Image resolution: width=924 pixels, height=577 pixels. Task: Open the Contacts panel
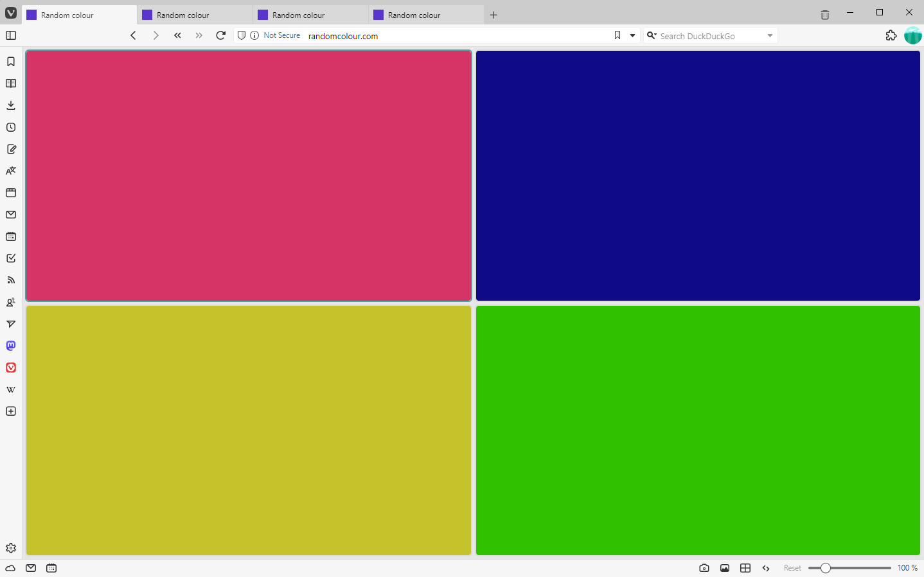click(x=11, y=302)
